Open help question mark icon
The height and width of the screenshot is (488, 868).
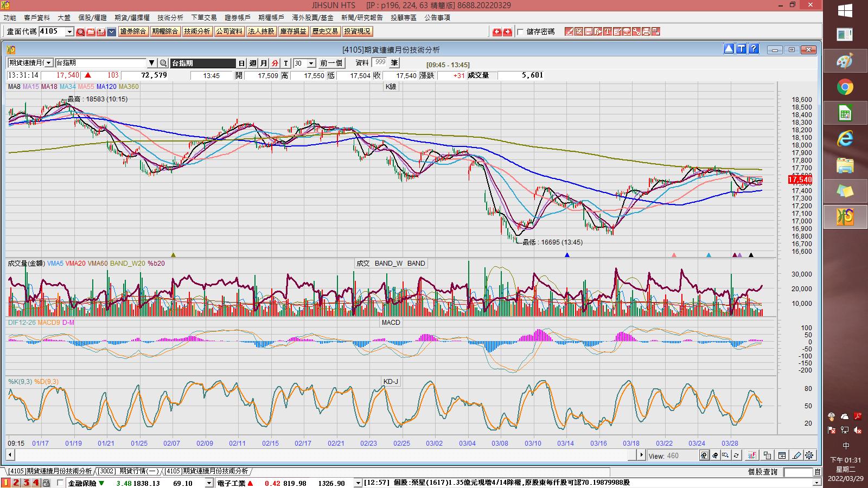click(x=754, y=49)
